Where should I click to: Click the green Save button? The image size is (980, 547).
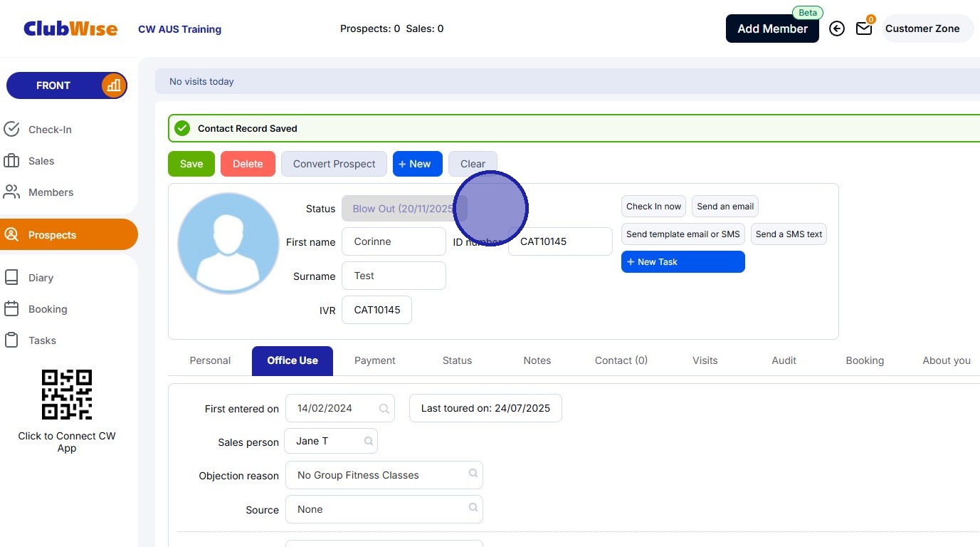point(191,164)
